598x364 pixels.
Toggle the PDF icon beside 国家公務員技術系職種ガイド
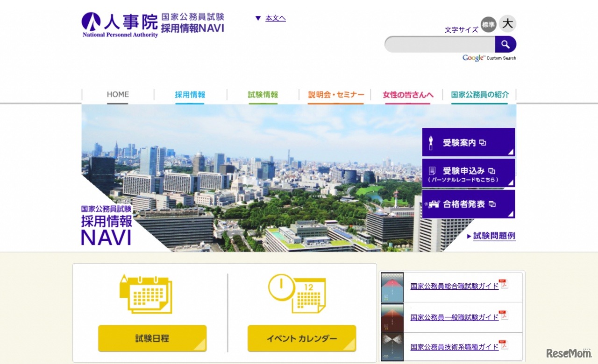pos(505,344)
